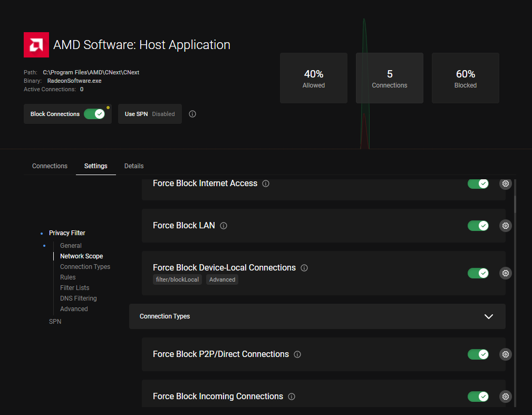Disable Force Block P2P/Direct Connections
This screenshot has height=415, width=532.
(x=478, y=354)
